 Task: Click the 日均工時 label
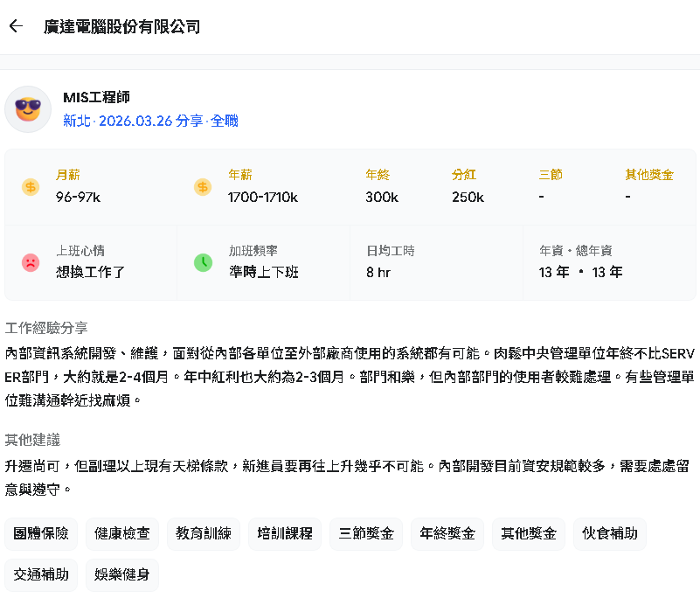point(391,251)
